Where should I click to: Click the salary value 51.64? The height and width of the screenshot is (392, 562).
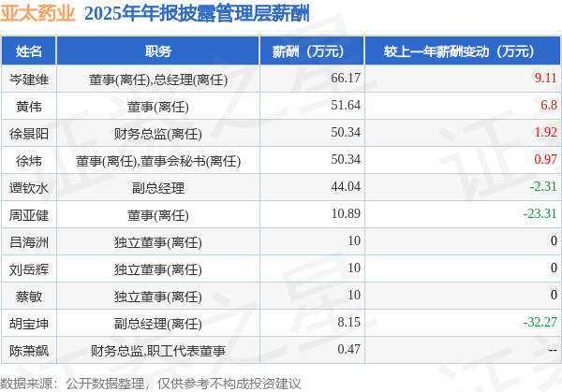pos(346,105)
